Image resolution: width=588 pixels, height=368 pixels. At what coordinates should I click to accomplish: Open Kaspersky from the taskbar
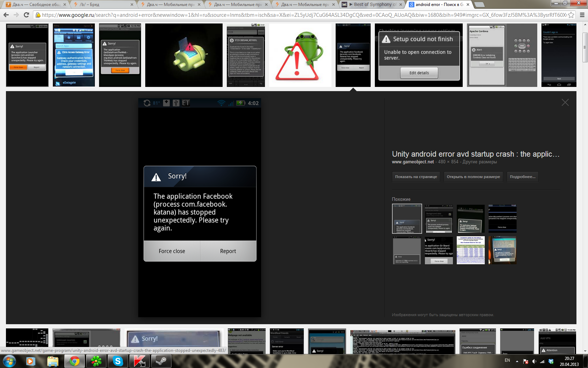coord(140,361)
